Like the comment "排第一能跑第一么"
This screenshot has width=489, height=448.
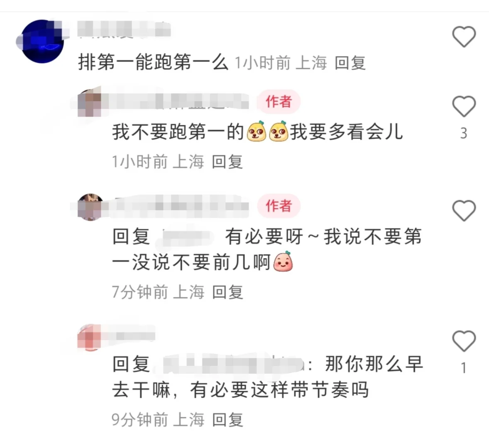464,37
